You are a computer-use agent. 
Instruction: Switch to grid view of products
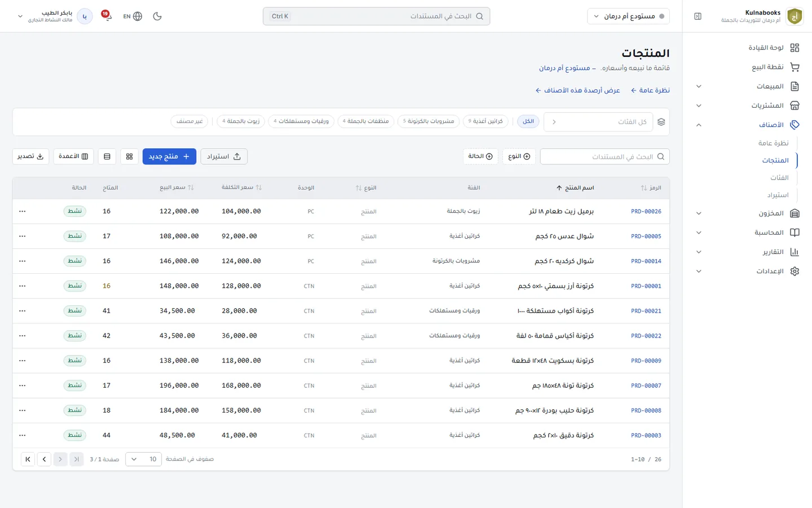click(129, 156)
